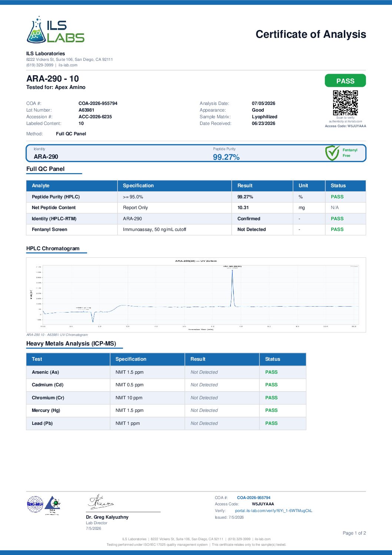This screenshot has height=555, width=392.
Task: Click Sample Matrix value Lyophilized
Action: tap(265, 117)
